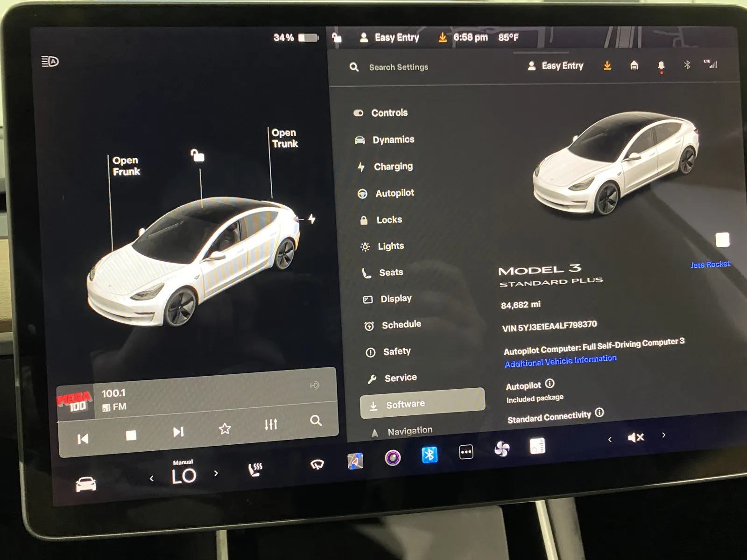
Task: Expand volume with the right chevron
Action: [663, 435]
